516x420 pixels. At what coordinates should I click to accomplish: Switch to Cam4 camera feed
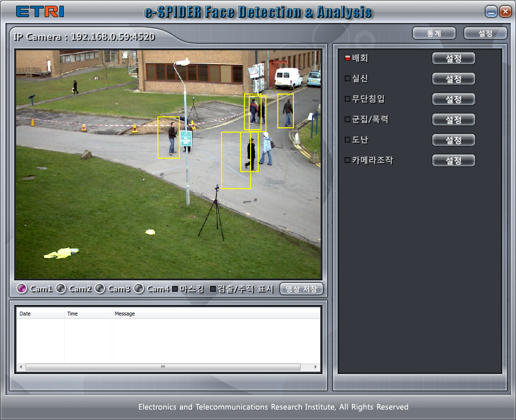[x=139, y=288]
